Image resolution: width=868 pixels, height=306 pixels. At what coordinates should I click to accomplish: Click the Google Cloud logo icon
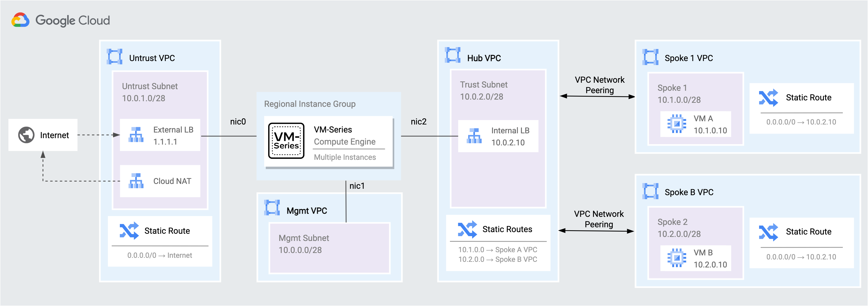(x=21, y=20)
